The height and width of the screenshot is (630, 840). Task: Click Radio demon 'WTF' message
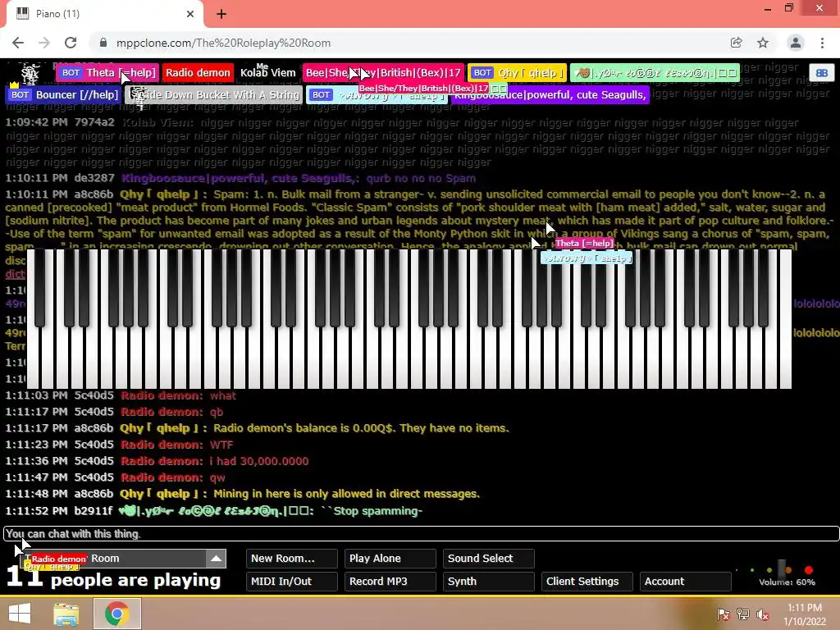point(221,445)
